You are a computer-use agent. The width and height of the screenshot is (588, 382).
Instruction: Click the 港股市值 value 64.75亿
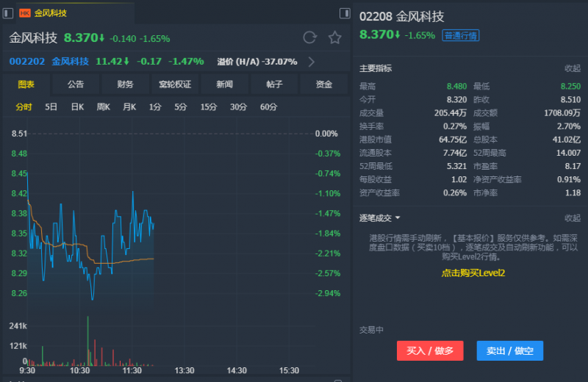tap(453, 140)
